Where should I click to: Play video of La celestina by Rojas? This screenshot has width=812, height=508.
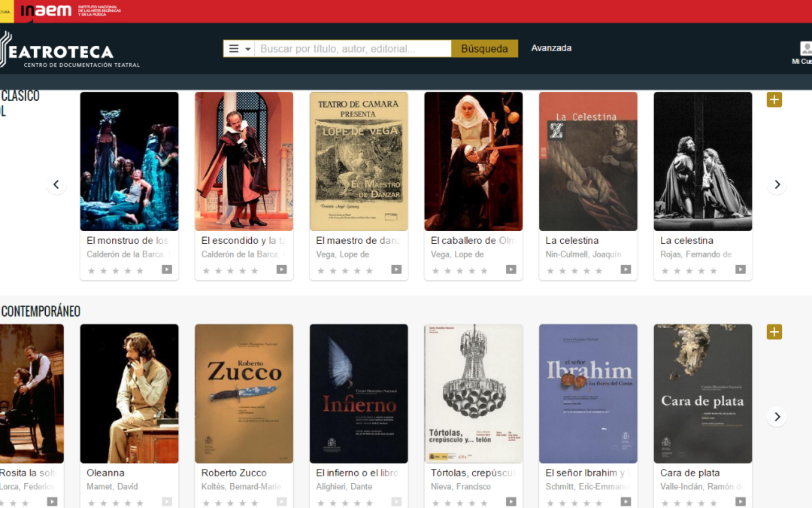pos(741,269)
